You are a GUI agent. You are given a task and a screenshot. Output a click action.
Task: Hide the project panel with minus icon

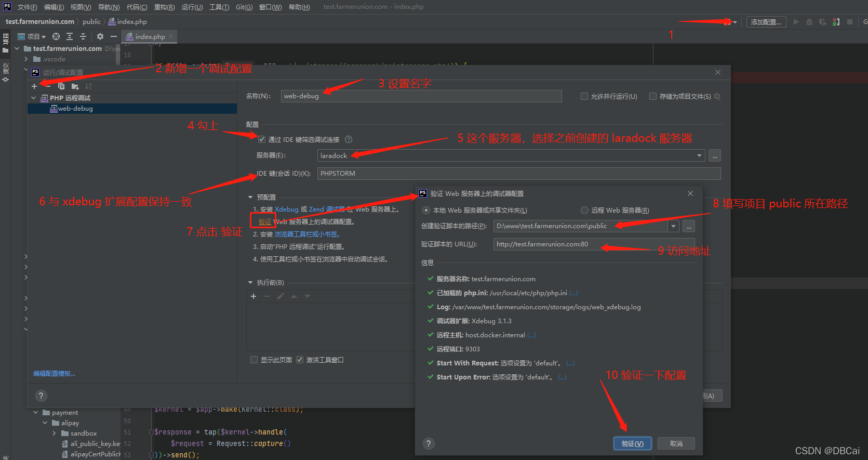[x=114, y=36]
